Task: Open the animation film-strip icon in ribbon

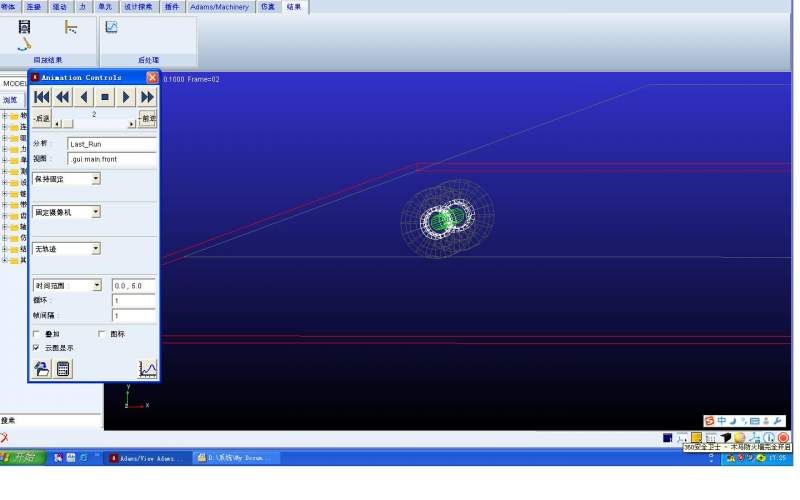Action: 24,27
